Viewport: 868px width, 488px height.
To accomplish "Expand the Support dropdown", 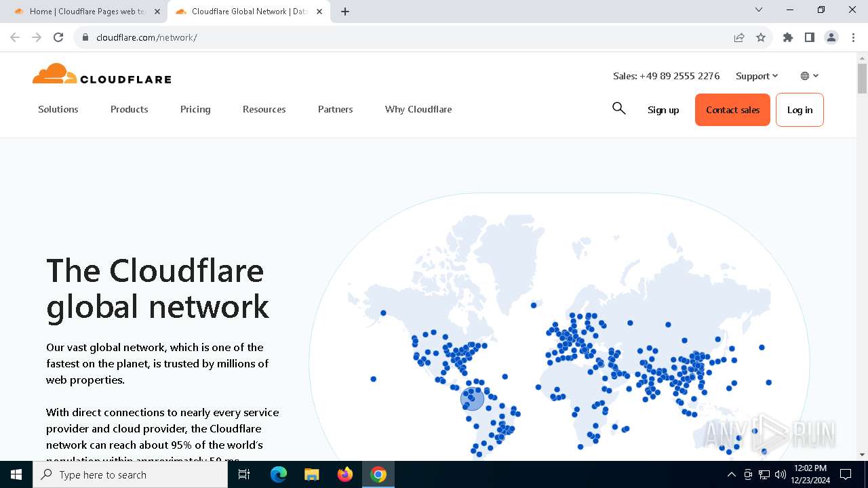I will tap(757, 76).
